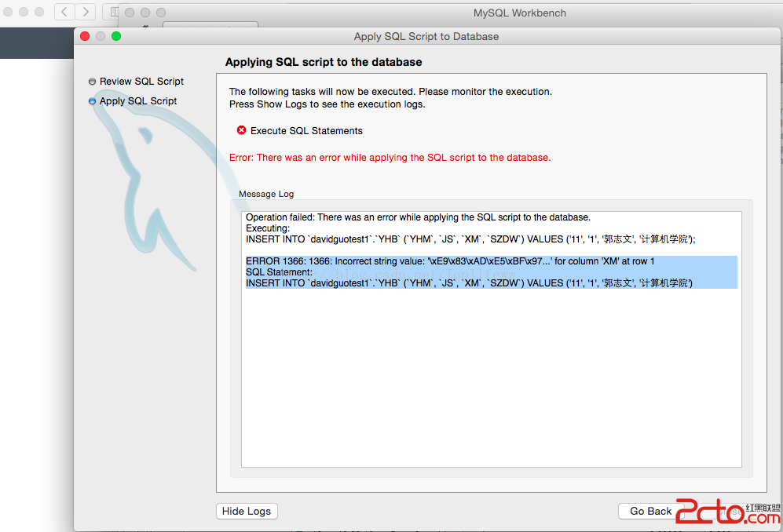Click the red error message about applying script
Screen dimensions: 783x532
[x=390, y=158]
